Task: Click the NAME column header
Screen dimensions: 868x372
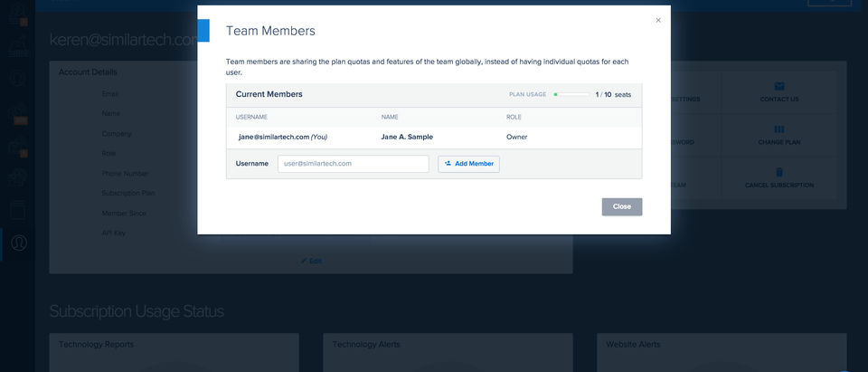Action: [390, 117]
